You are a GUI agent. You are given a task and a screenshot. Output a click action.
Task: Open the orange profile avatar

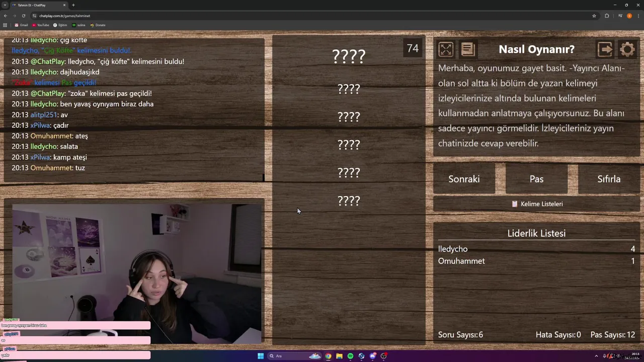[x=629, y=16]
